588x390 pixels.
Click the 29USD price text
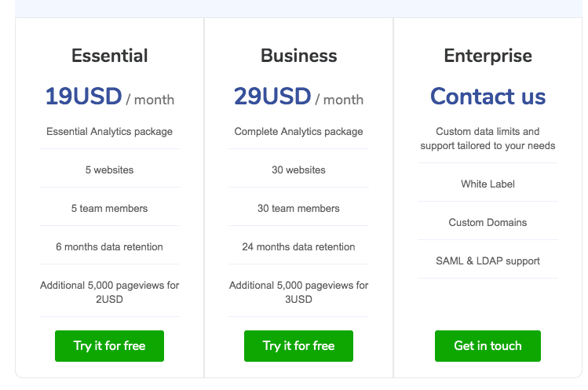tap(272, 97)
